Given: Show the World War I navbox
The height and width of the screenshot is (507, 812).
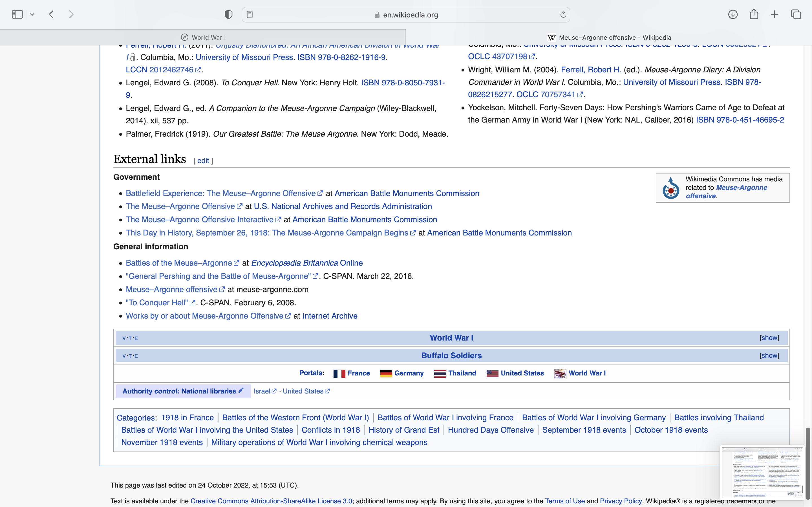Looking at the screenshot, I should coord(769,338).
